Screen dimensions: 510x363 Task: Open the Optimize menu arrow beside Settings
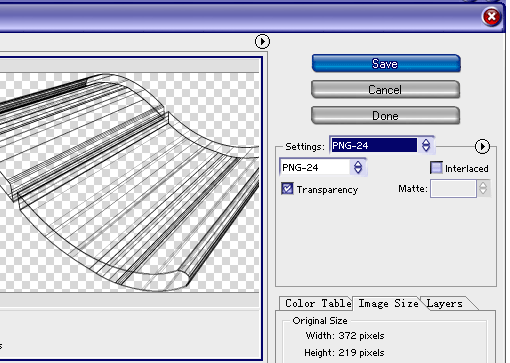[482, 146]
